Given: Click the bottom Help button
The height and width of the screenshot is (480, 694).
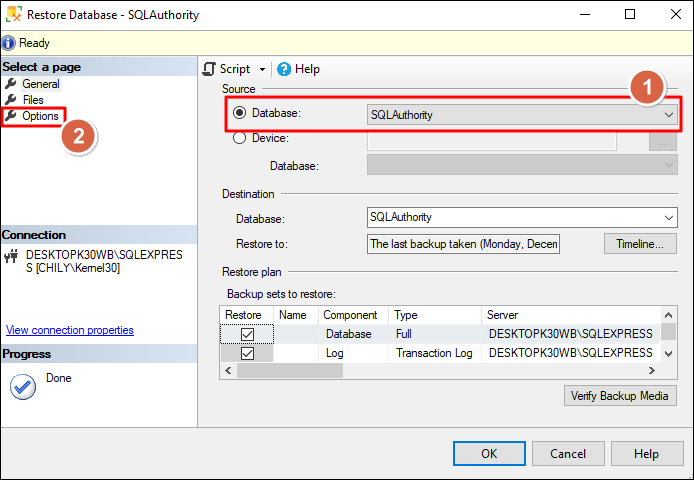Looking at the screenshot, I should (x=647, y=453).
